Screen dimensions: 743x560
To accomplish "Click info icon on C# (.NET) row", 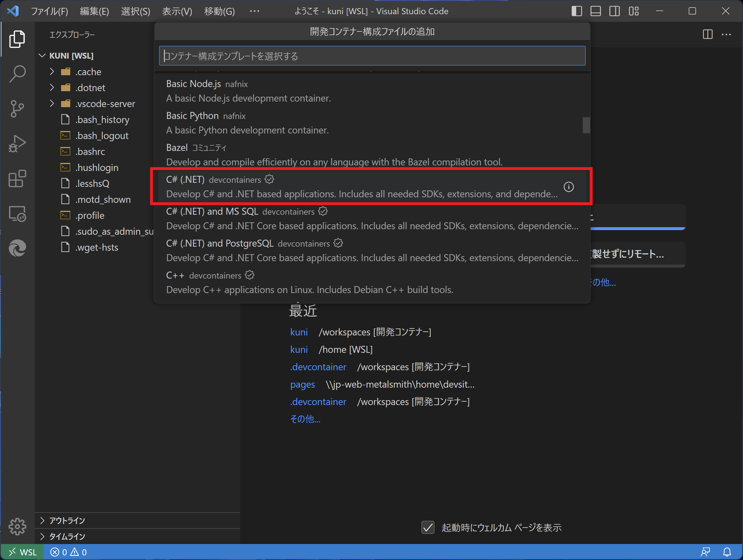I will click(568, 187).
